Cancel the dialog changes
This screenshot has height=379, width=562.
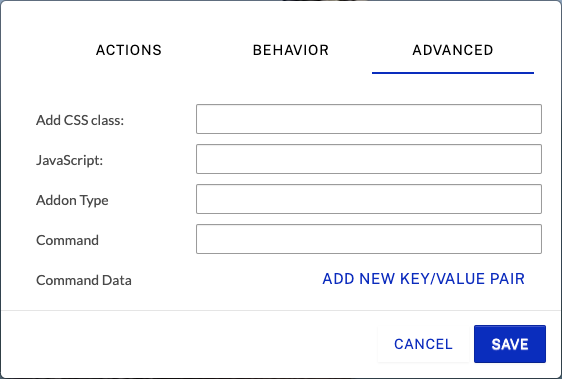click(x=423, y=344)
